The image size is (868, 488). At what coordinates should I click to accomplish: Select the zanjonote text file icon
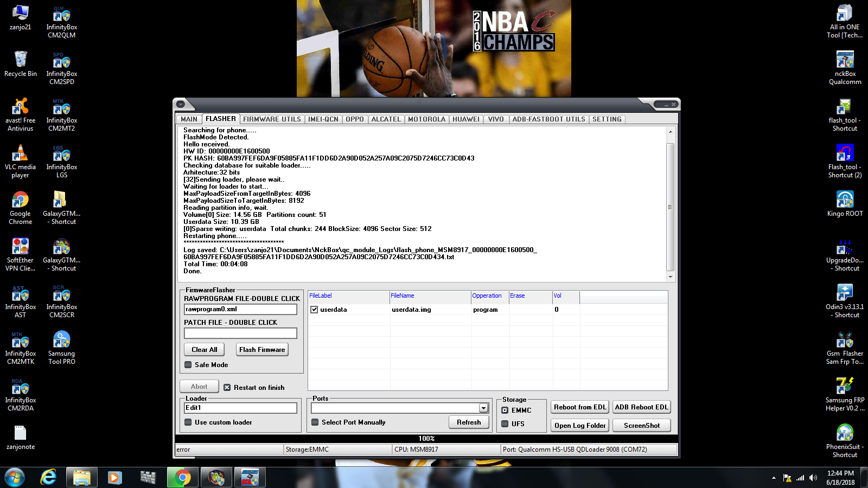tap(21, 438)
